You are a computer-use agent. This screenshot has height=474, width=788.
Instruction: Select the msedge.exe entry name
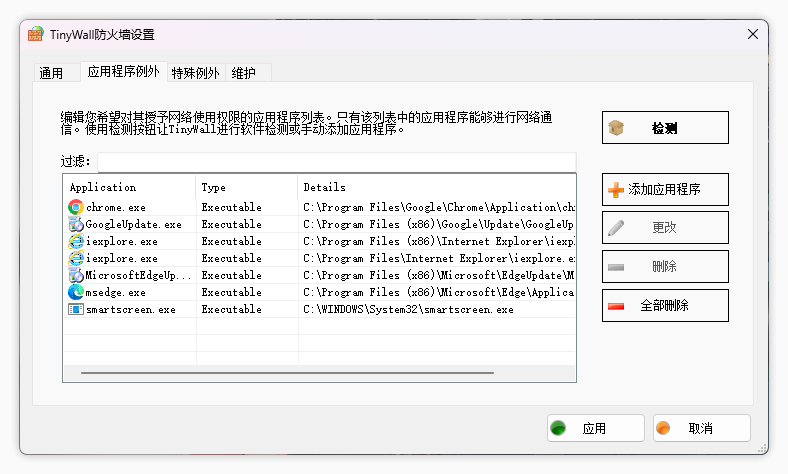[x=116, y=293]
